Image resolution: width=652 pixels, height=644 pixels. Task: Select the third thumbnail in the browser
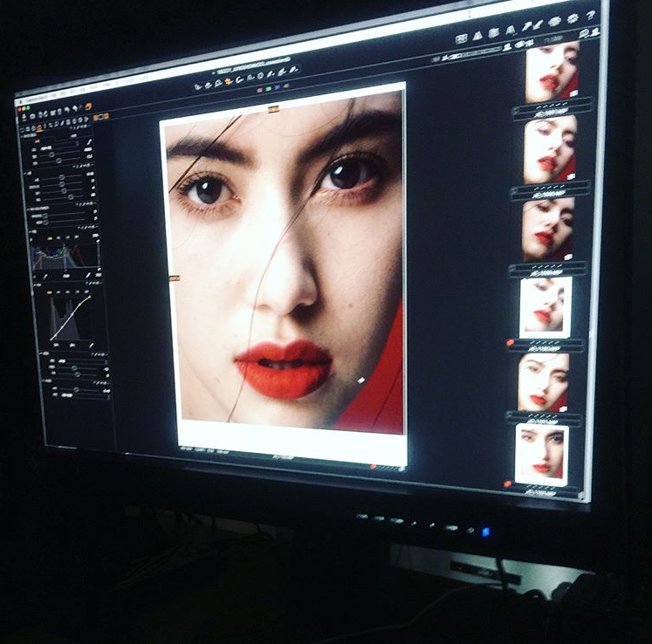[x=548, y=230]
